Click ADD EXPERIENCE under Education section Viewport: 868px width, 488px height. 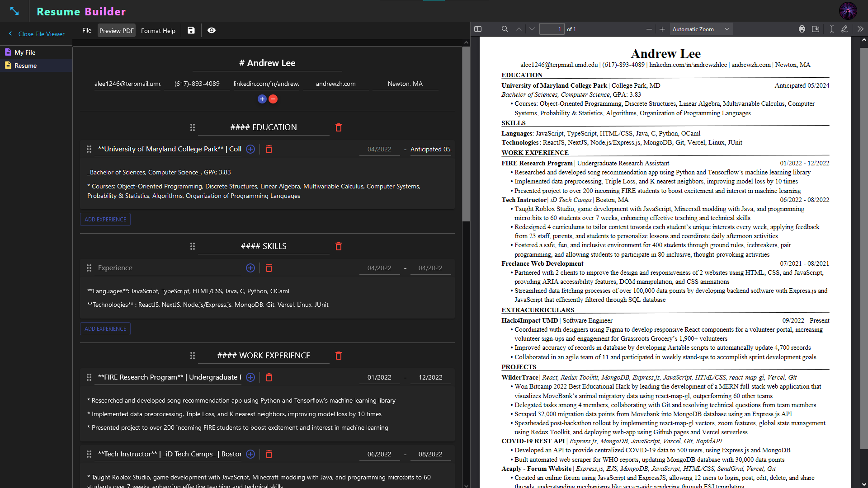coord(105,220)
